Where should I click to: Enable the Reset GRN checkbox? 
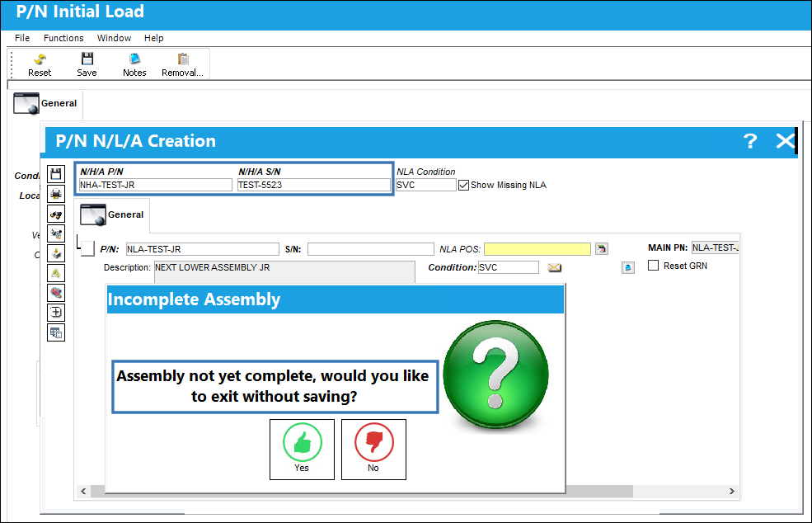(x=654, y=266)
